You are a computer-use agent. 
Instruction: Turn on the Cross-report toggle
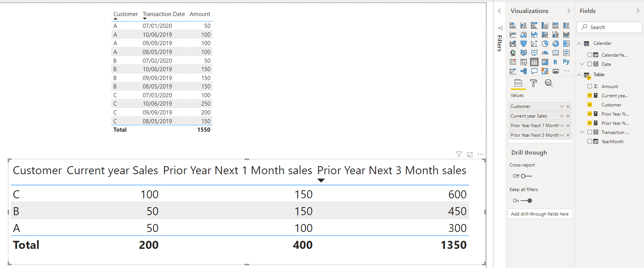pos(526,176)
